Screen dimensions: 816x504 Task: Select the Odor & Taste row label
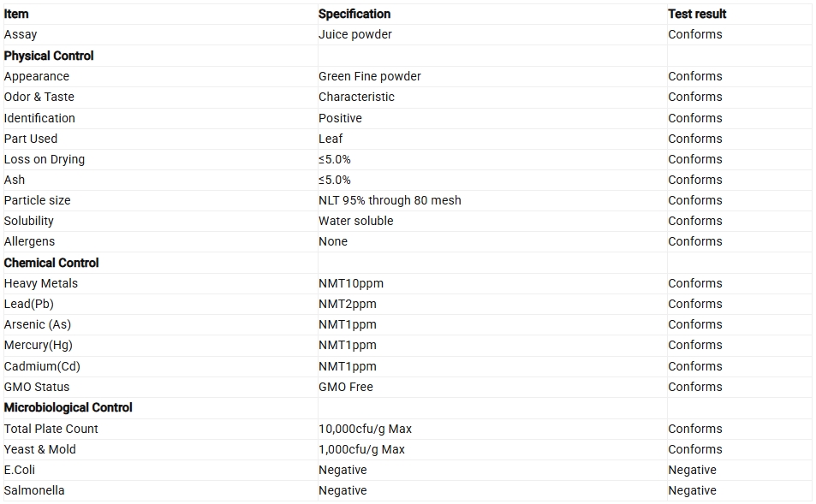coord(39,97)
